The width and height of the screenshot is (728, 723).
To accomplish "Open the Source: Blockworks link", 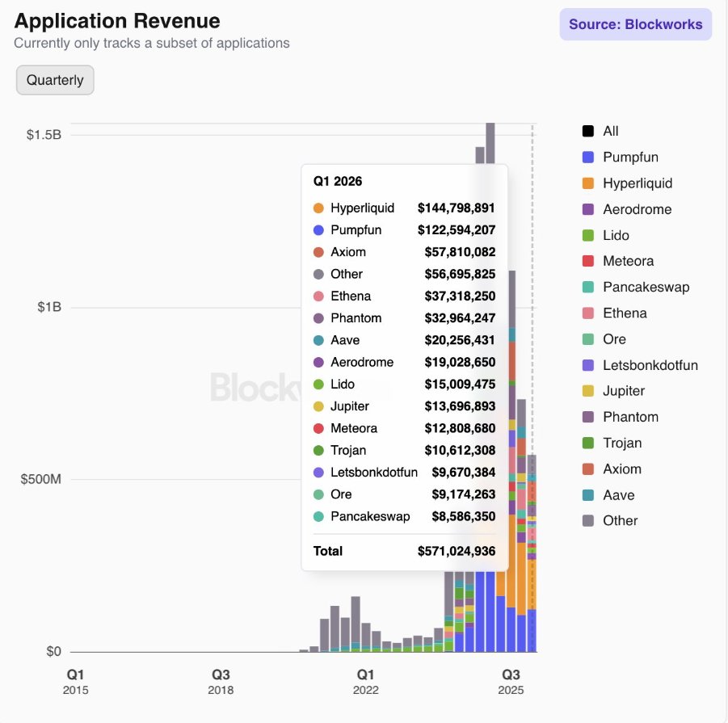I will click(x=635, y=24).
